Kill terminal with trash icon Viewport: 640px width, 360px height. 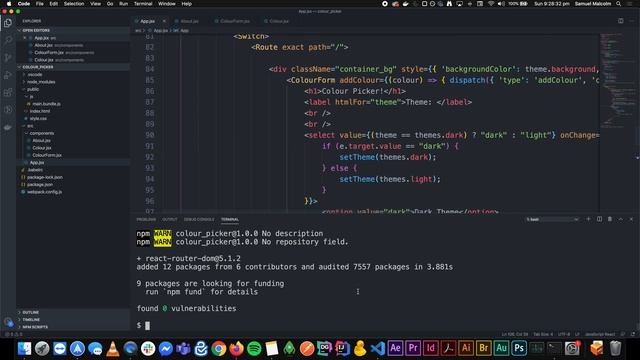tap(610, 219)
